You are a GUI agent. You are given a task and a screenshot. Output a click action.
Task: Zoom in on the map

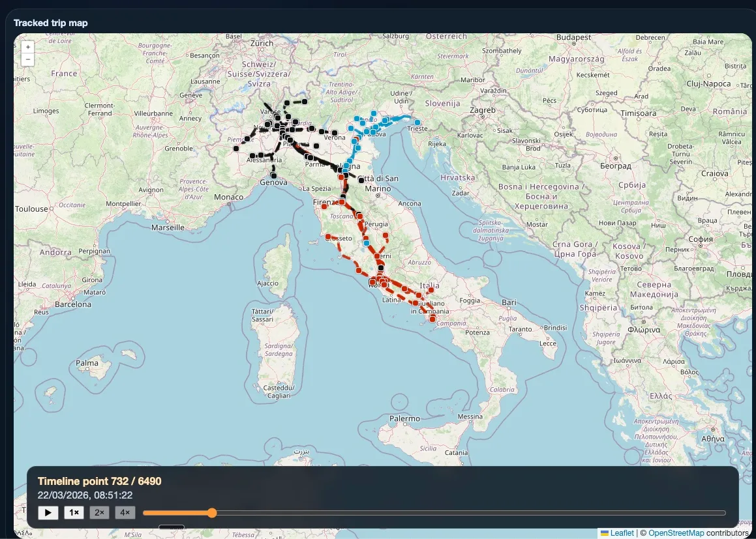point(27,48)
